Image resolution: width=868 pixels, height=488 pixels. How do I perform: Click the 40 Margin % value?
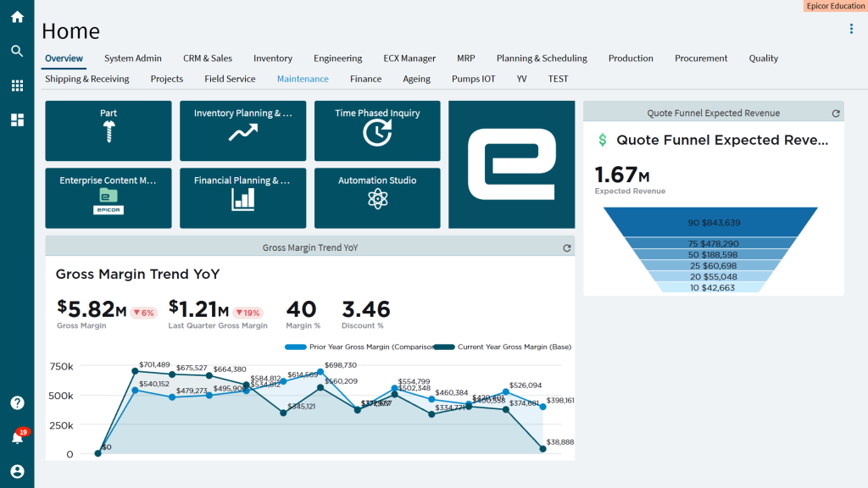301,309
